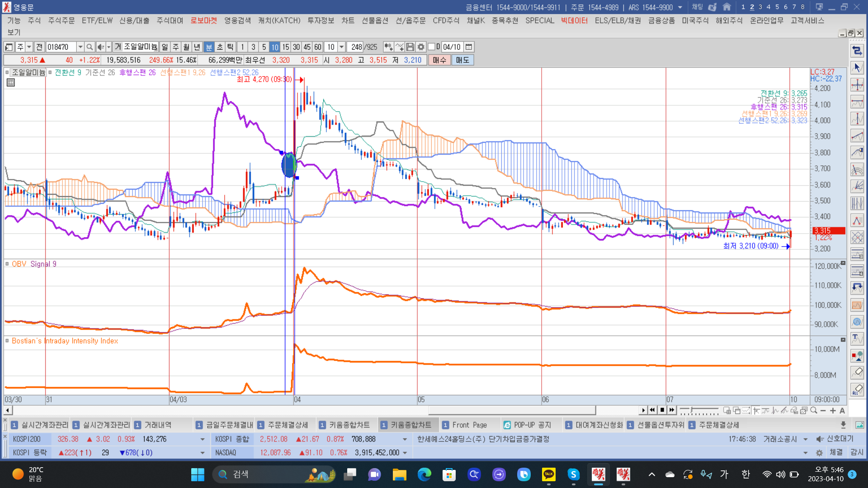Open the 차트 menu
The height and width of the screenshot is (488, 868).
click(x=348, y=20)
